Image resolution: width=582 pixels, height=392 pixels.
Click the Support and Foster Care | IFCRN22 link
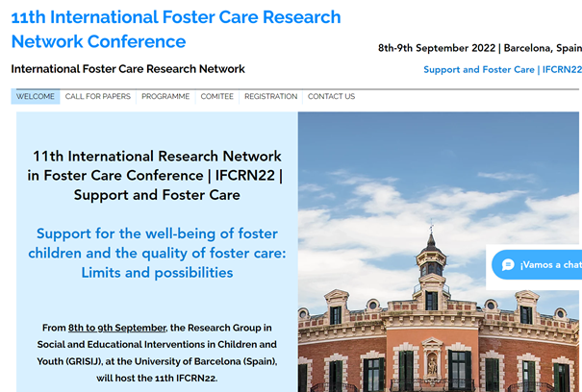click(502, 70)
